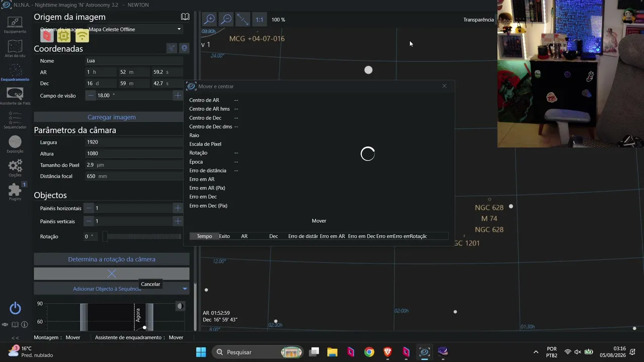Open the manual book icon beside Origem da imagem

(185, 17)
